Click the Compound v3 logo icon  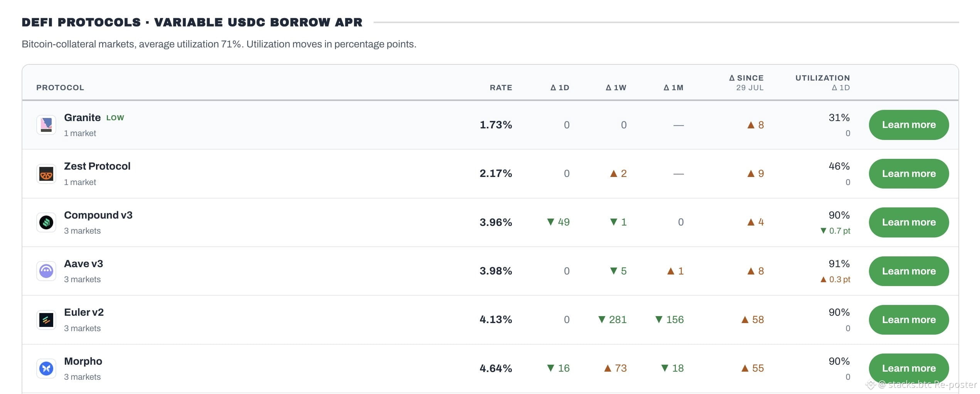(x=46, y=222)
